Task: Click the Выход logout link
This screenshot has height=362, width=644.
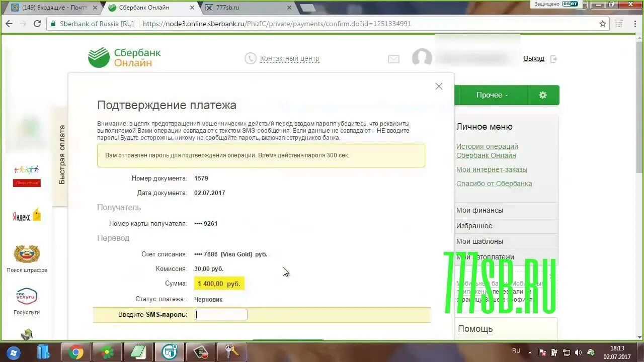Action: 534,58
